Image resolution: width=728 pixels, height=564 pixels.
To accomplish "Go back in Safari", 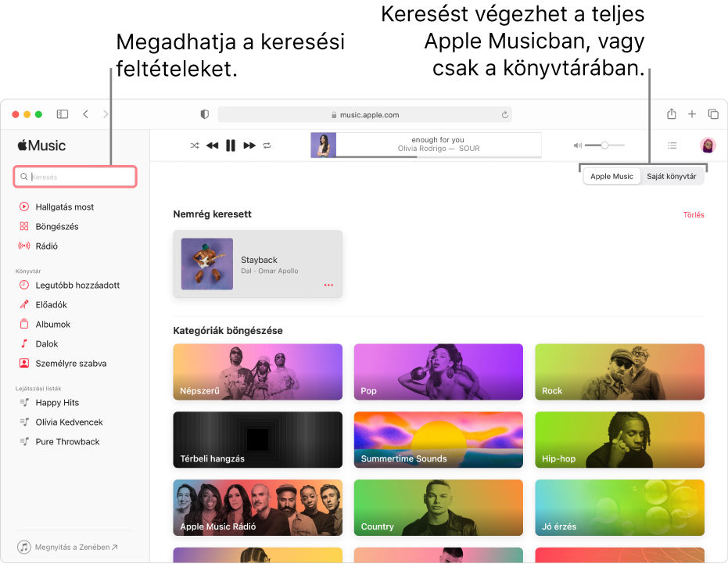I will coord(85,114).
